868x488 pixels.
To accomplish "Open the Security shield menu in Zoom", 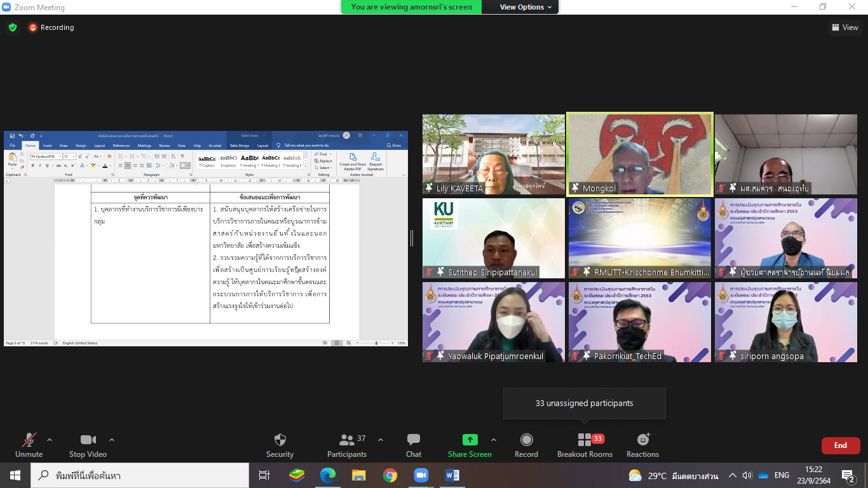I will pyautogui.click(x=280, y=445).
